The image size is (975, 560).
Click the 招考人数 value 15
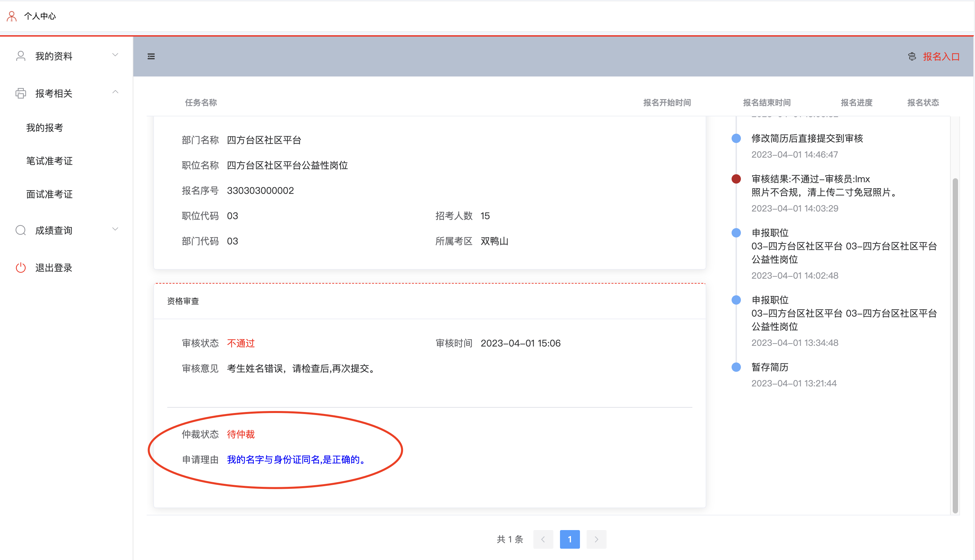point(485,216)
